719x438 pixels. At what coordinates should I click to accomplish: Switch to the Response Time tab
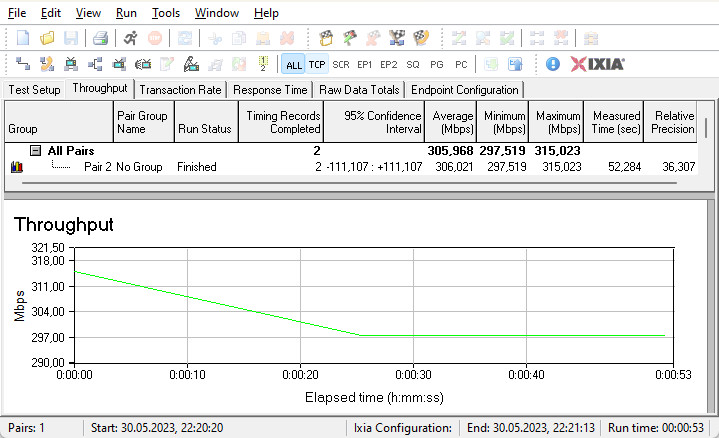[270, 90]
